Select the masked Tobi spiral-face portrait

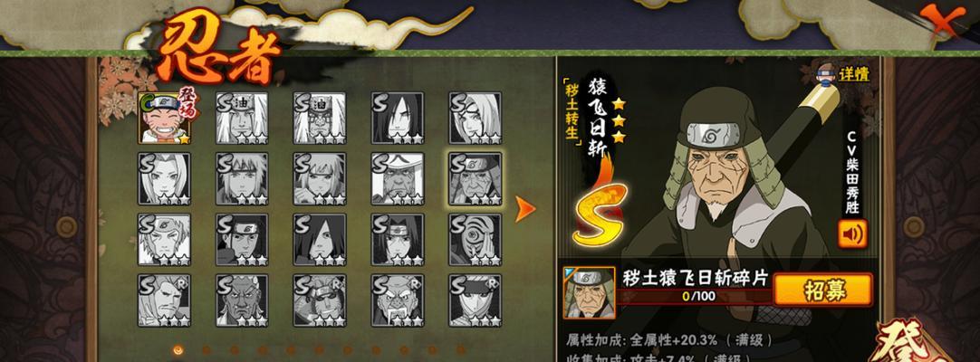475,240
